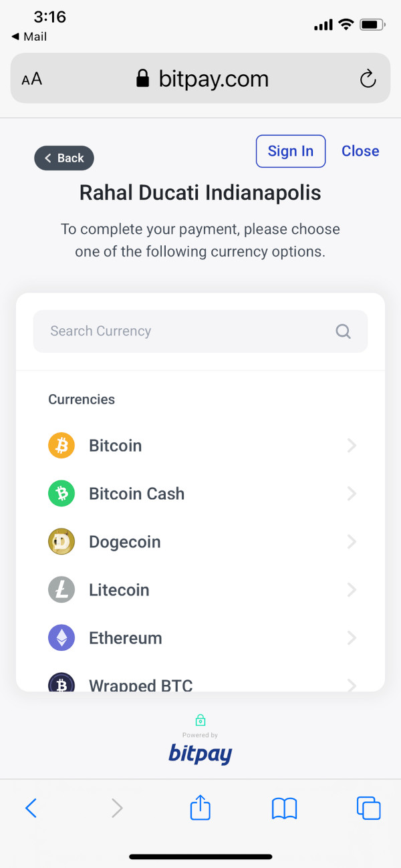This screenshot has height=868, width=401.
Task: Tap the AA text size menu
Action: coord(31,78)
